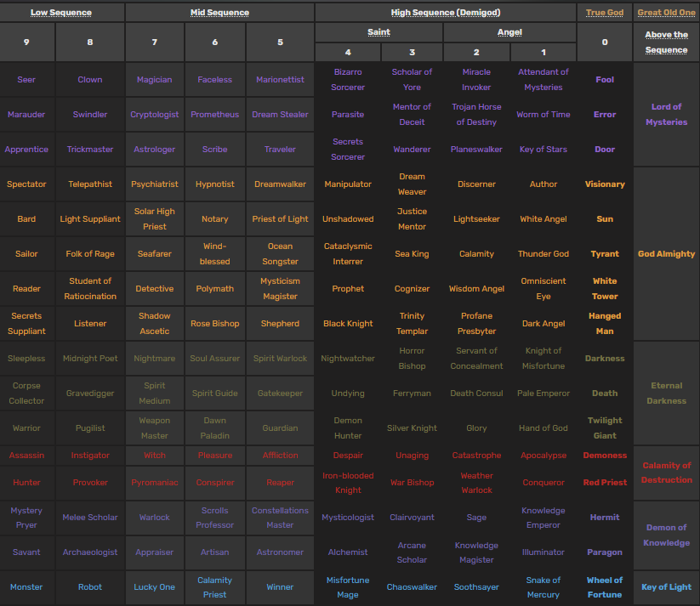This screenshot has width=700, height=606.
Task: Click the Angel subheader link
Action: pyautogui.click(x=509, y=32)
